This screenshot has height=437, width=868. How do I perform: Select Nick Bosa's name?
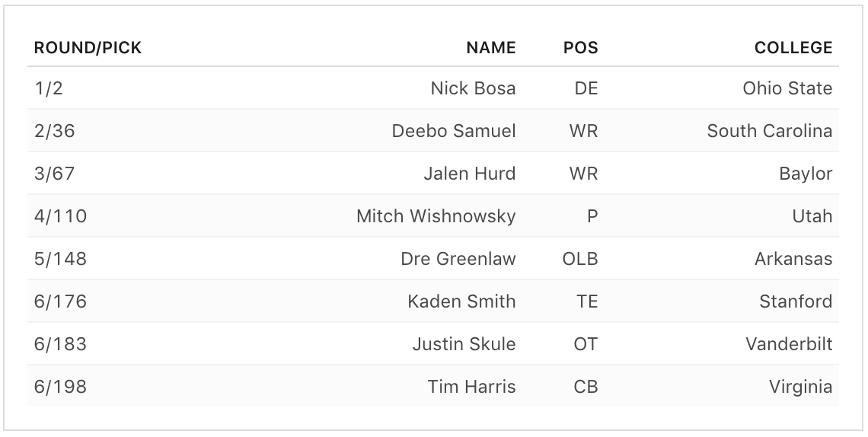pos(473,88)
